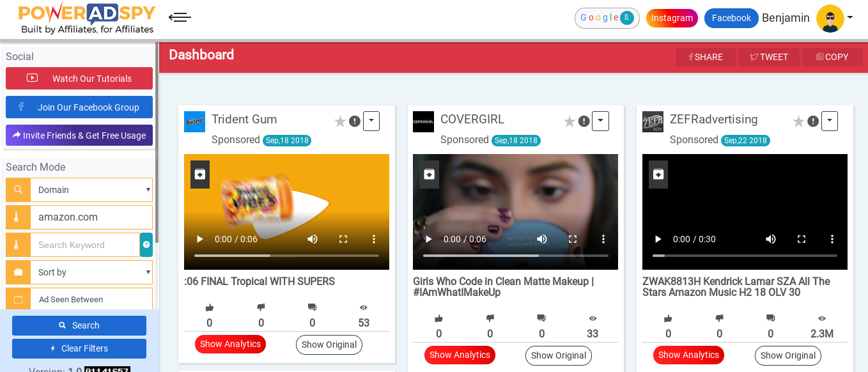Image resolution: width=868 pixels, height=372 pixels.
Task: Show Original for the ZEFRadvertising ad
Action: (x=788, y=355)
